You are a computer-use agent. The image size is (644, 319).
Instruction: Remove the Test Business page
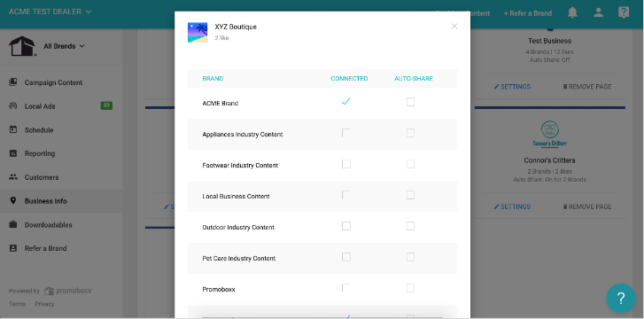(x=587, y=87)
